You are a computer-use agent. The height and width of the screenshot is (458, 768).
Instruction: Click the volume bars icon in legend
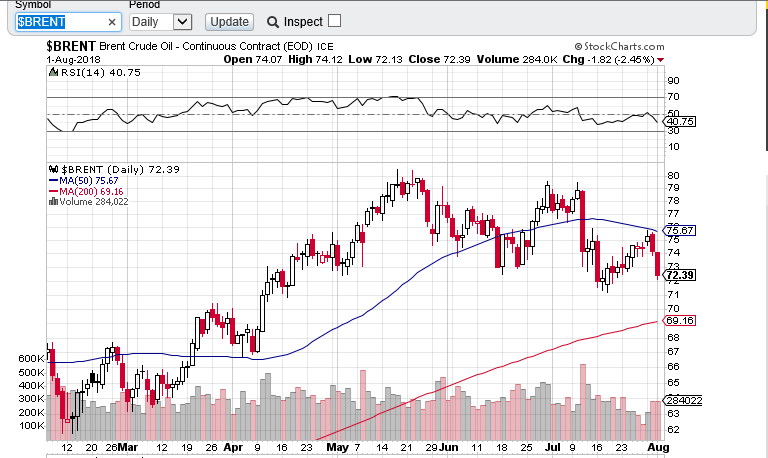(53, 202)
